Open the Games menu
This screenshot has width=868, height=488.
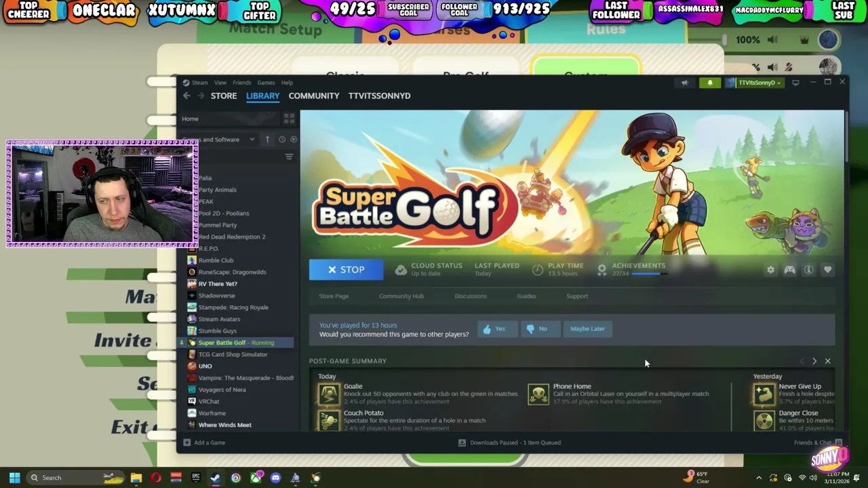point(266,83)
